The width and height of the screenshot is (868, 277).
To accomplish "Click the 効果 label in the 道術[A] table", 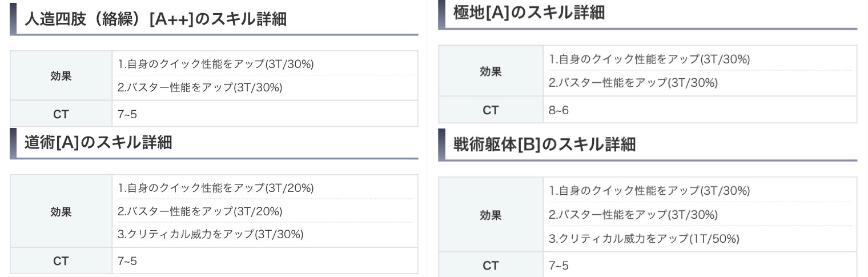I will [x=61, y=211].
